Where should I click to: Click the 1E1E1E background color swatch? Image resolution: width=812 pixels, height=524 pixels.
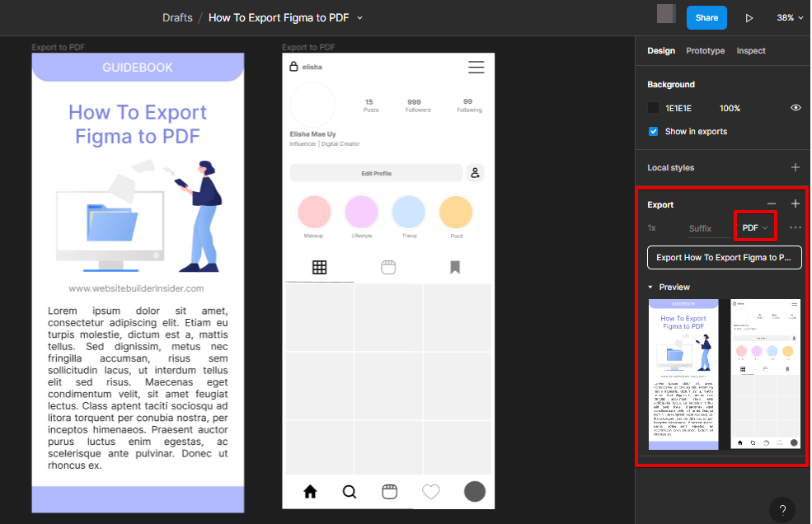654,108
